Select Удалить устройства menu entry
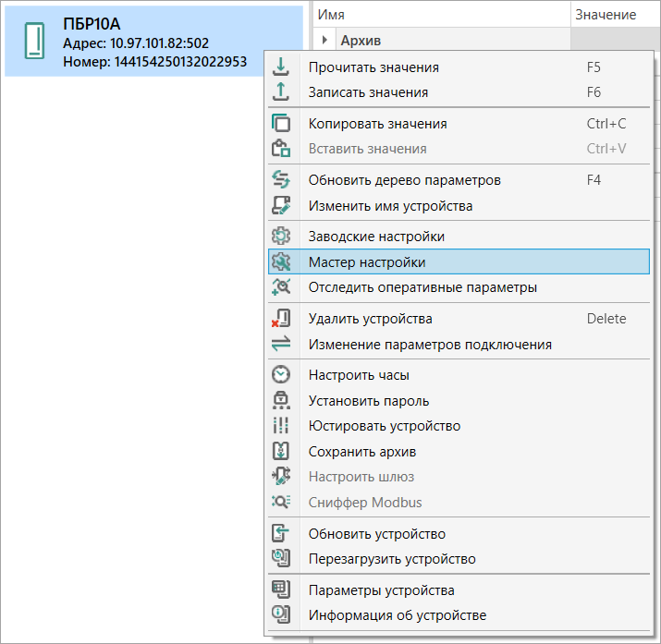The height and width of the screenshot is (644, 661). [459, 319]
